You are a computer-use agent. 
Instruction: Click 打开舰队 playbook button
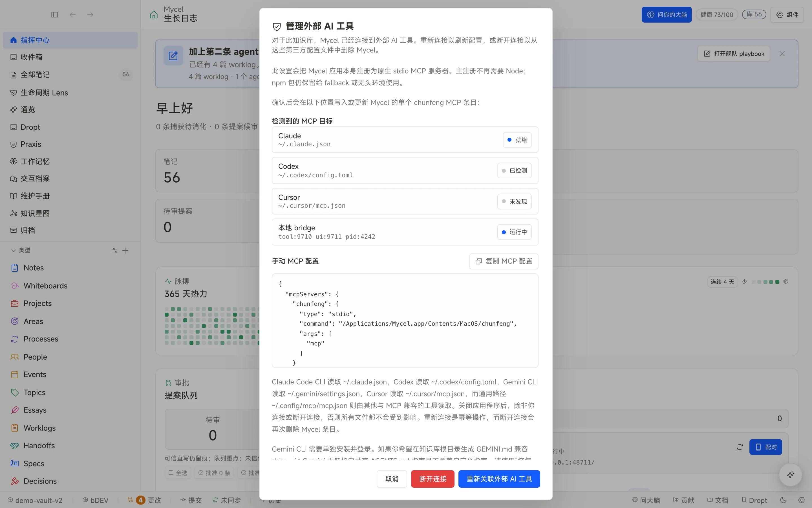[734, 54]
